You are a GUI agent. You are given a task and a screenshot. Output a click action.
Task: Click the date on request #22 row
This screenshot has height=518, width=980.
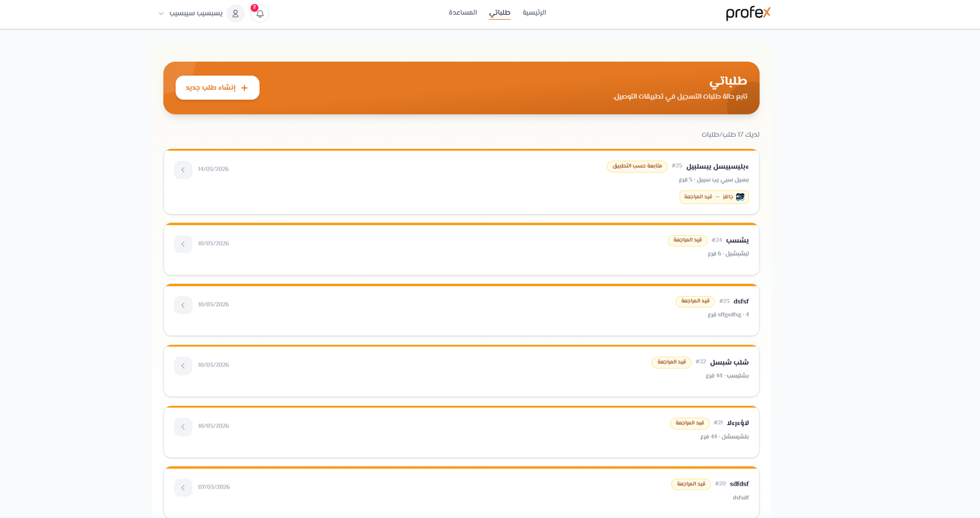(x=213, y=365)
